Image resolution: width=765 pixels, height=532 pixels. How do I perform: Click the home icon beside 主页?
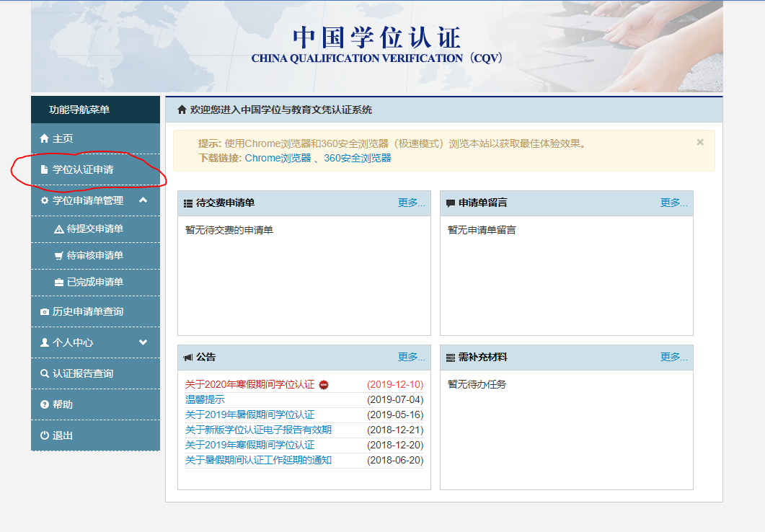point(45,138)
